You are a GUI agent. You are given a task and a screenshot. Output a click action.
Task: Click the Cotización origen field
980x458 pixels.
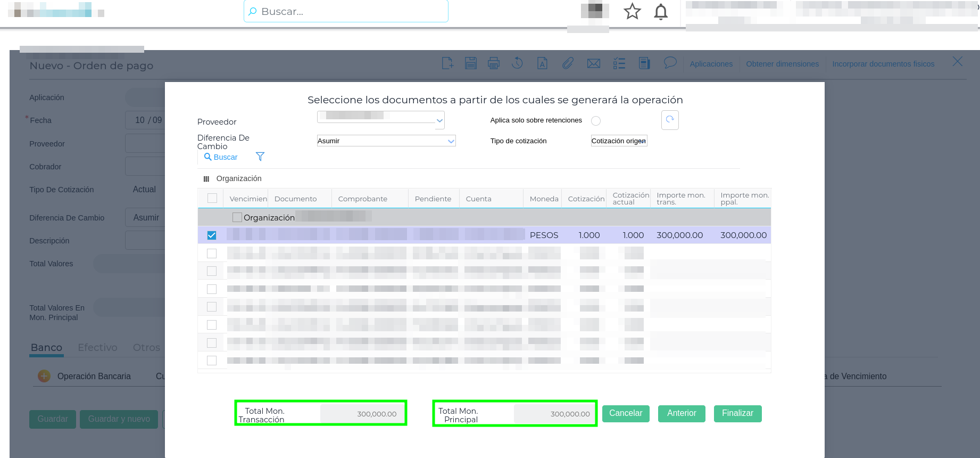(x=619, y=141)
